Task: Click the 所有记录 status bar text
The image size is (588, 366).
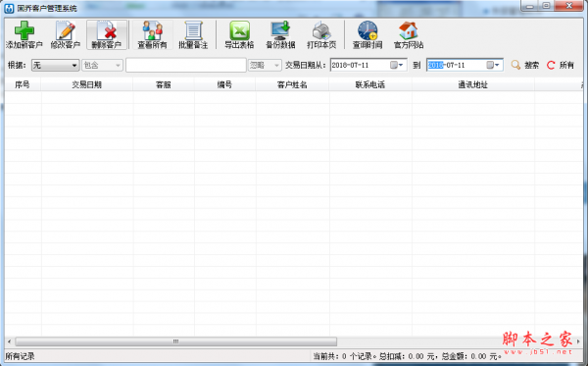Action: pyautogui.click(x=20, y=356)
